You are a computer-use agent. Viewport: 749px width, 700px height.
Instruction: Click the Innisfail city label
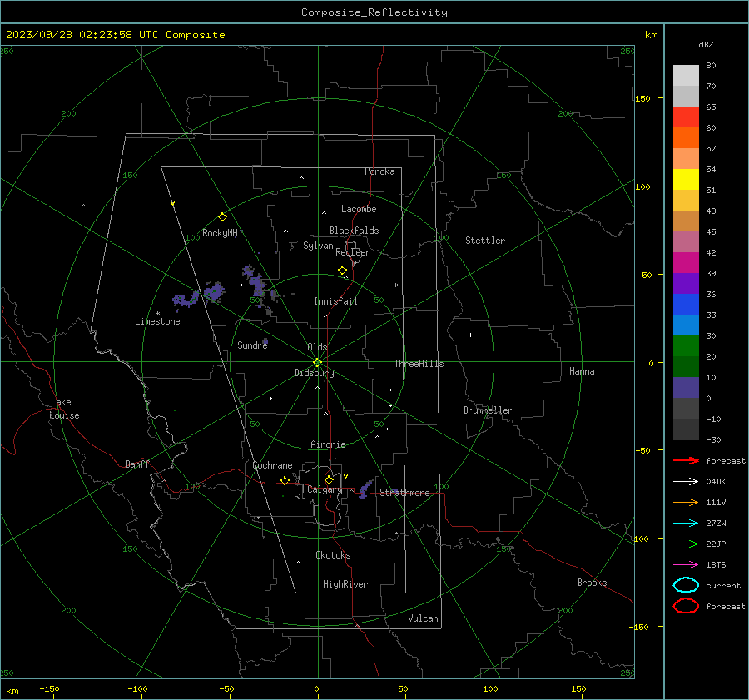click(335, 301)
